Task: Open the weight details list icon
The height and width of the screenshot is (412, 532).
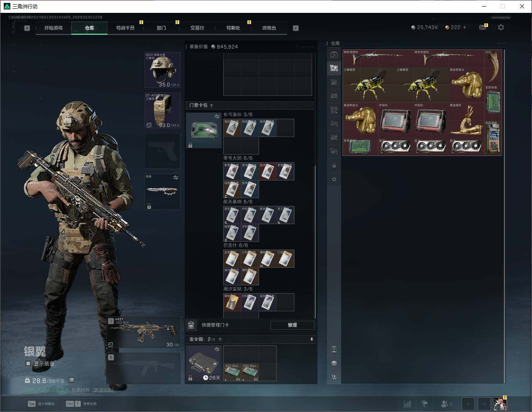Action: click(71, 380)
